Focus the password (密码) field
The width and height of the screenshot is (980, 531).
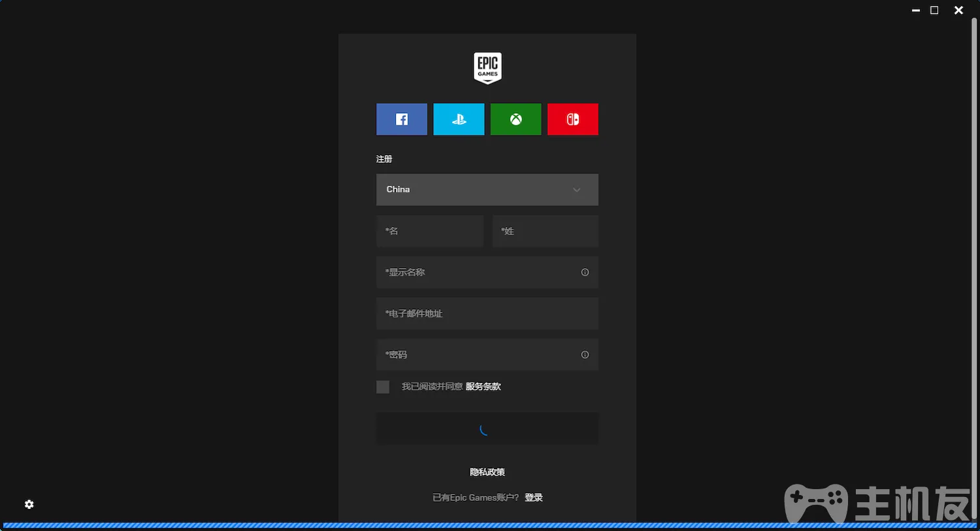[487, 354]
